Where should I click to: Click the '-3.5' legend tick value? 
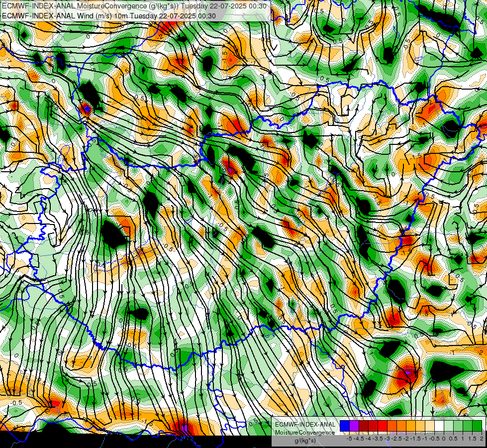point(378,439)
